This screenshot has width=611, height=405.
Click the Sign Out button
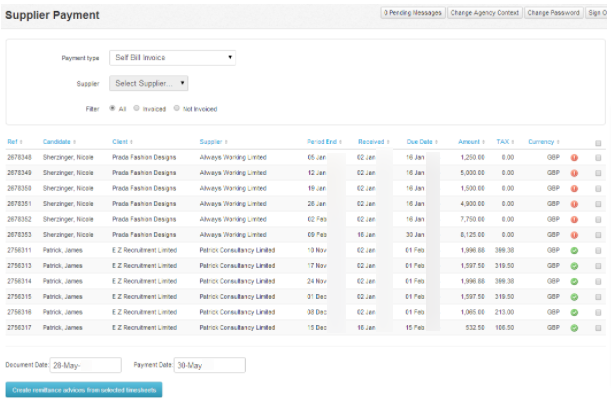click(597, 13)
